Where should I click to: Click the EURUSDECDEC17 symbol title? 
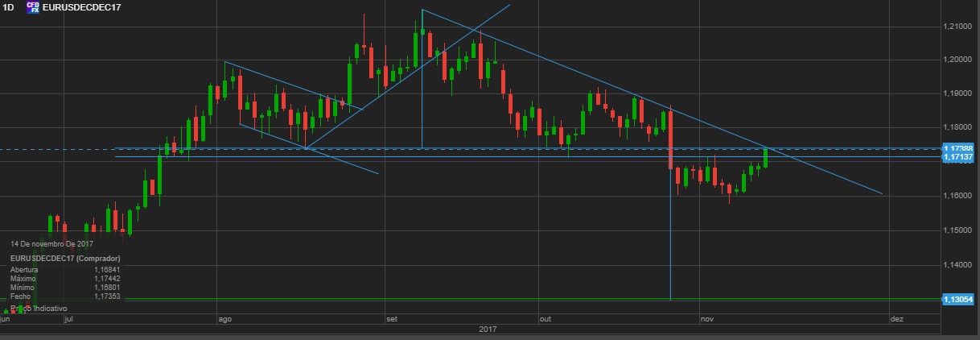click(x=82, y=7)
